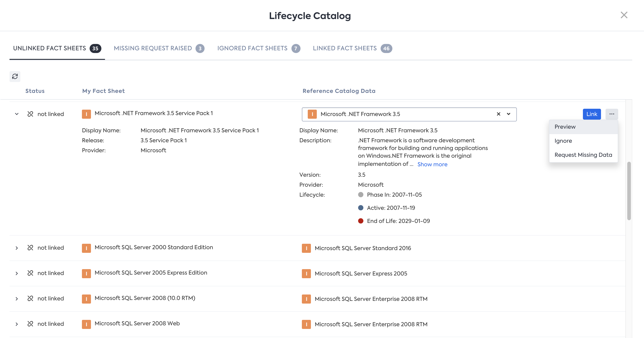Click the Release value 3.5 Service Pack 1
Screen dimensions: 644x338
(x=164, y=140)
